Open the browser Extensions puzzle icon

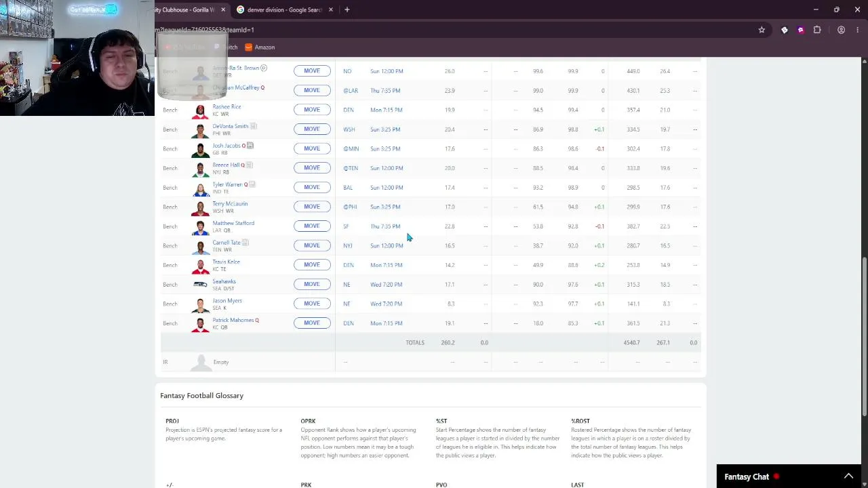(x=817, y=30)
